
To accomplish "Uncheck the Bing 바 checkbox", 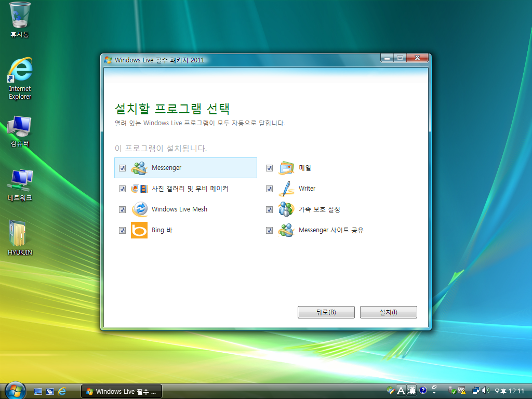I will tap(123, 230).
